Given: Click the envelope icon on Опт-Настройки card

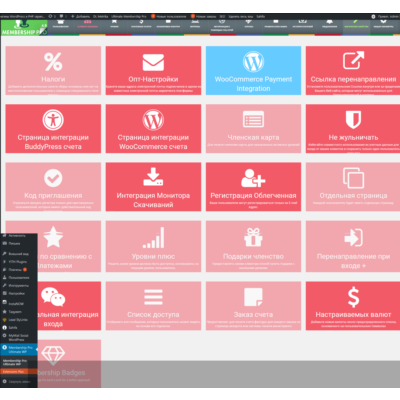Looking at the screenshot, I should [153, 62].
